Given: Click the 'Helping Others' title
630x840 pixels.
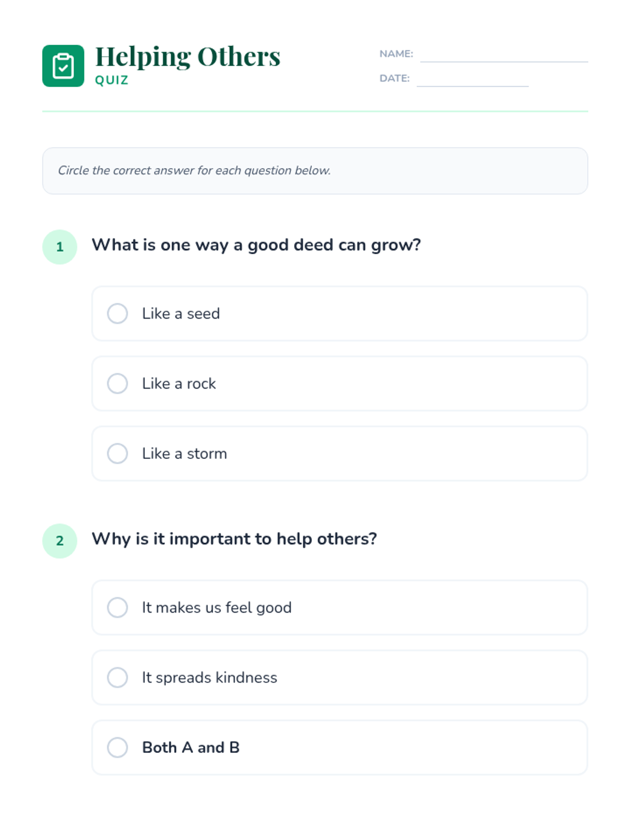Looking at the screenshot, I should pos(187,57).
